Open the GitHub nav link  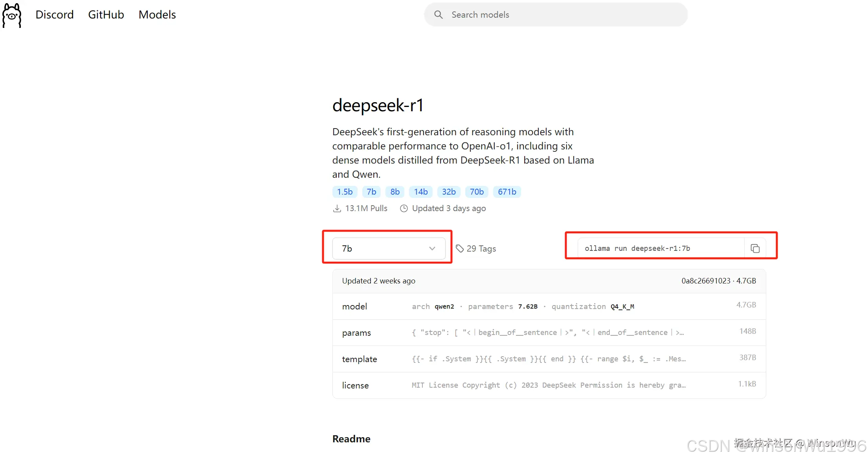106,15
